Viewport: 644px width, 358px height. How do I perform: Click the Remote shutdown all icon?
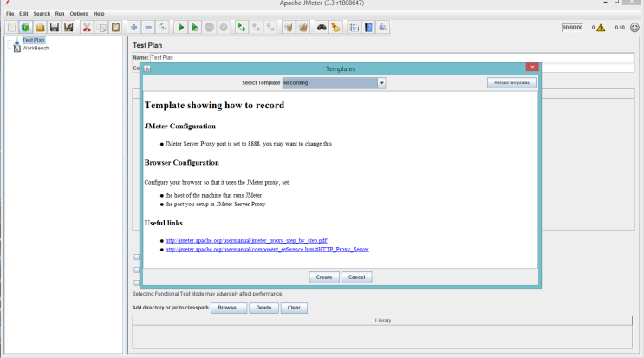[x=270, y=28]
